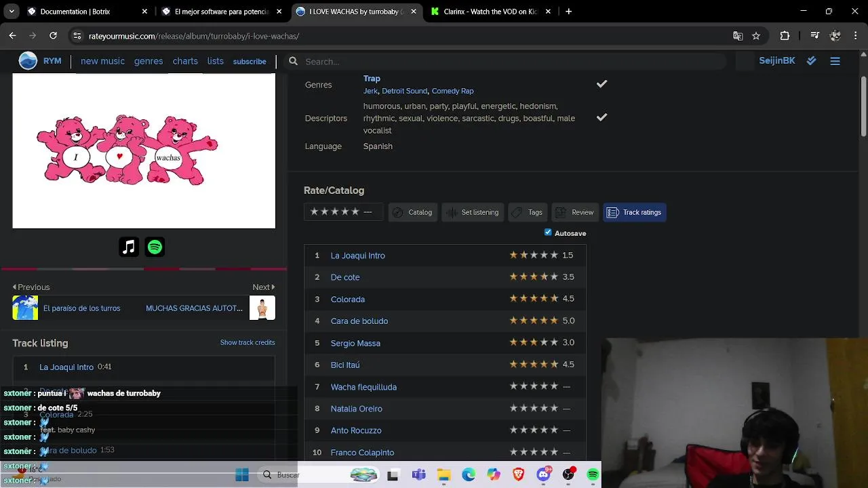Open the Detroit Sound genre link
This screenshot has width=868, height=488.
(404, 91)
